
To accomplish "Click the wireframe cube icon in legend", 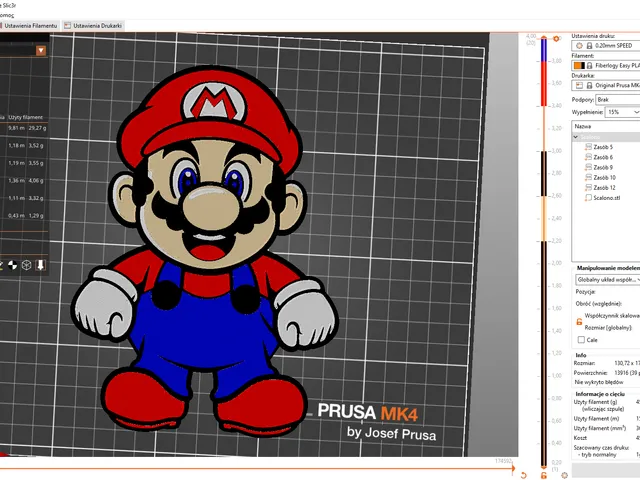I will coord(27,265).
